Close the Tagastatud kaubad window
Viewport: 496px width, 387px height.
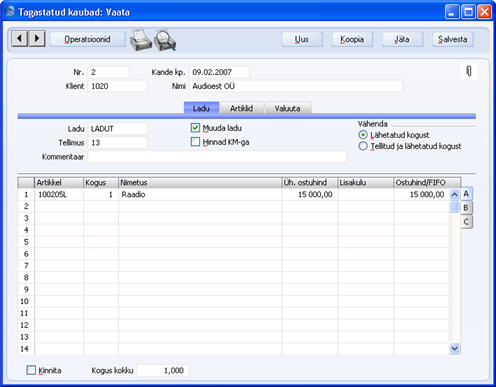[484, 12]
